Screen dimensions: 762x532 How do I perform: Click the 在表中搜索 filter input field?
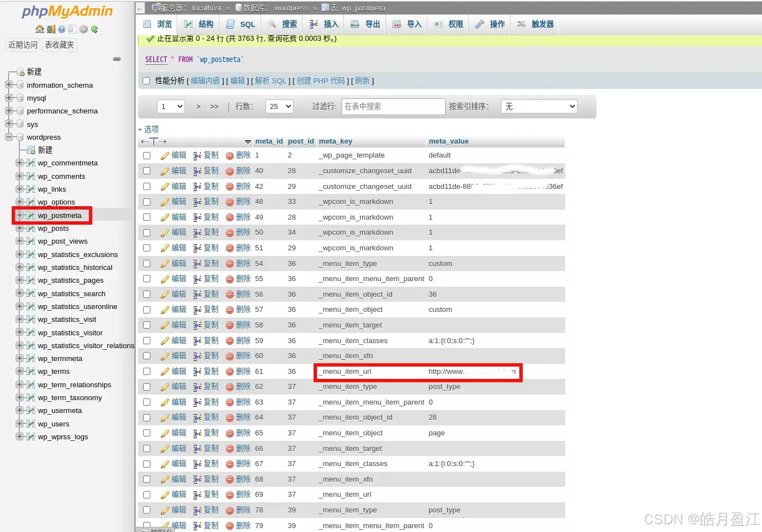(393, 106)
